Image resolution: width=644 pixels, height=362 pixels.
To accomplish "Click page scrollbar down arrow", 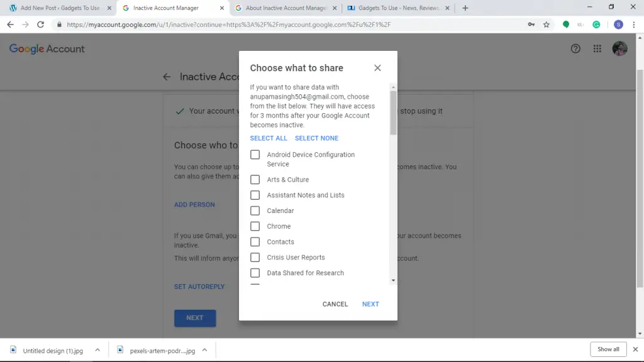I will 640,334.
